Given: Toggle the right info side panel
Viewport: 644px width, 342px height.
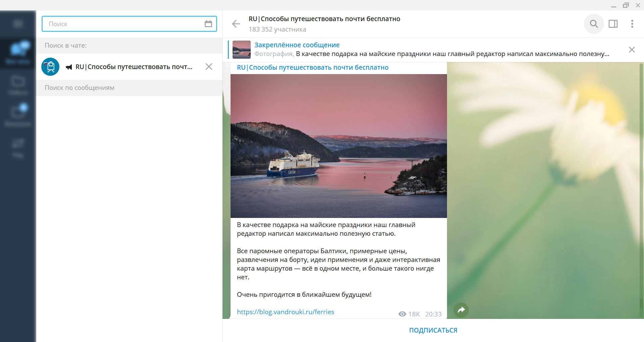Looking at the screenshot, I should tap(613, 24).
